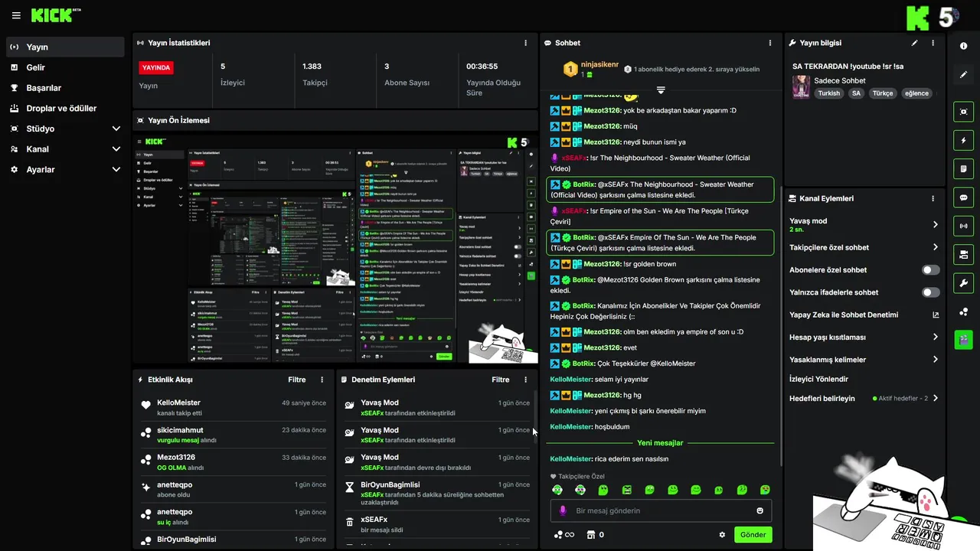Click the Turkish tag in the stream info
Image resolution: width=980 pixels, height=551 pixels.
click(x=828, y=93)
